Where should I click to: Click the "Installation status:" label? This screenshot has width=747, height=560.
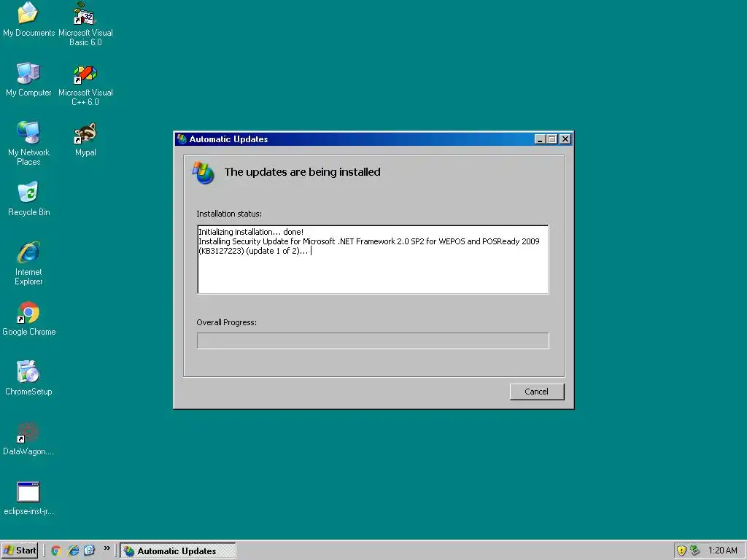pyautogui.click(x=229, y=214)
